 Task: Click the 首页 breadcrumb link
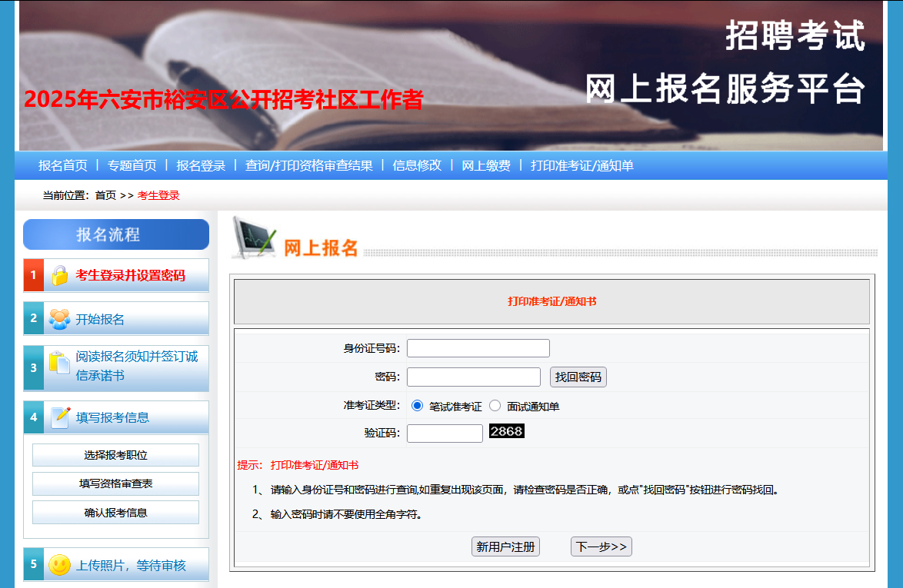pyautogui.click(x=105, y=195)
